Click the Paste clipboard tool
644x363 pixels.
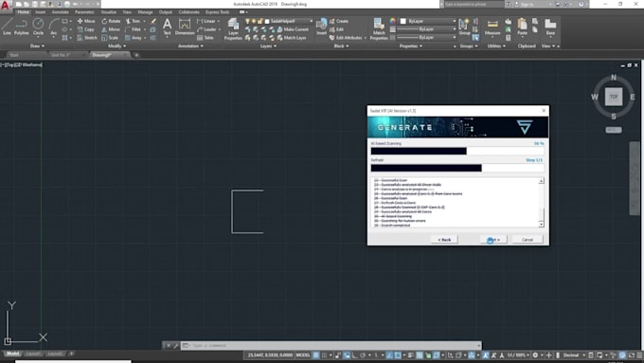pos(522,27)
